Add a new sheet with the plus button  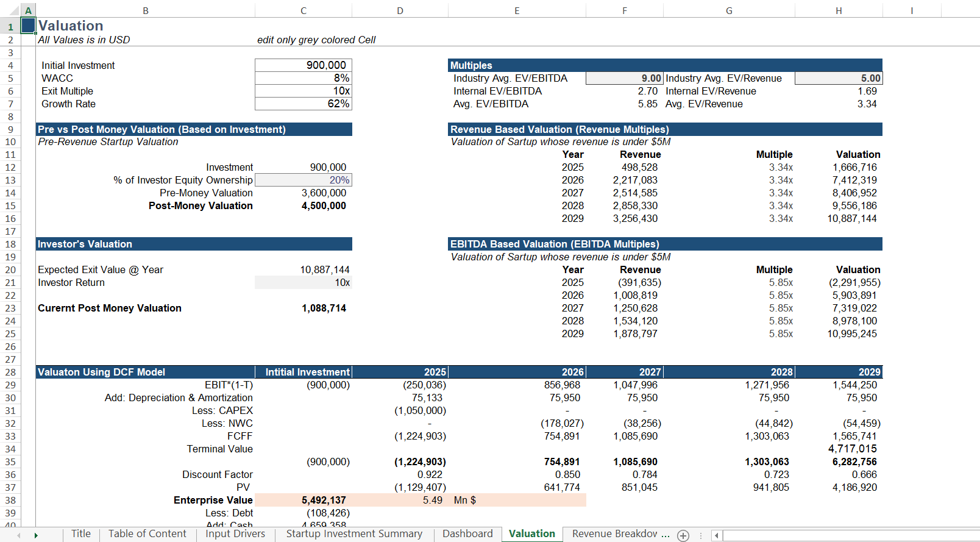click(683, 535)
